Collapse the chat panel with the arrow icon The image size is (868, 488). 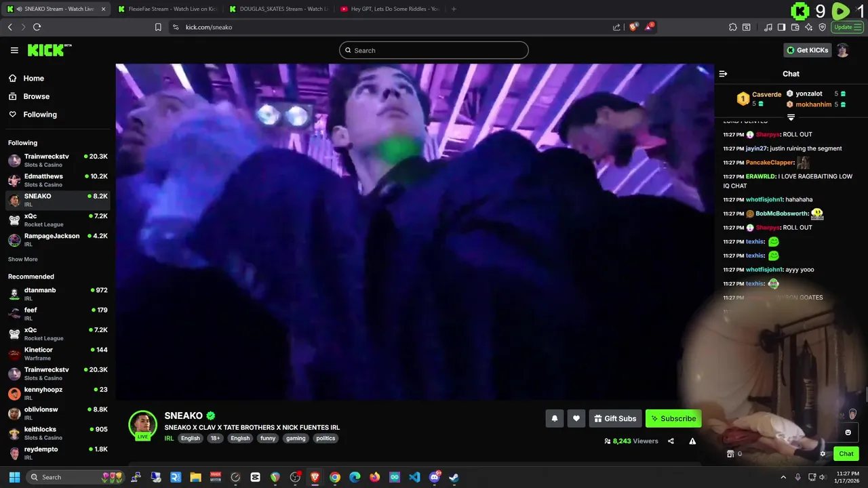tap(723, 74)
